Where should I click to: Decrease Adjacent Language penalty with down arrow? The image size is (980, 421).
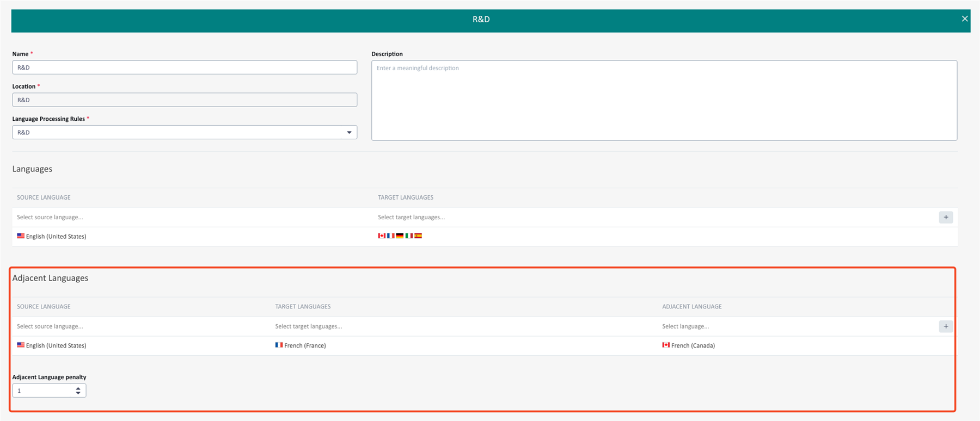coord(78,393)
